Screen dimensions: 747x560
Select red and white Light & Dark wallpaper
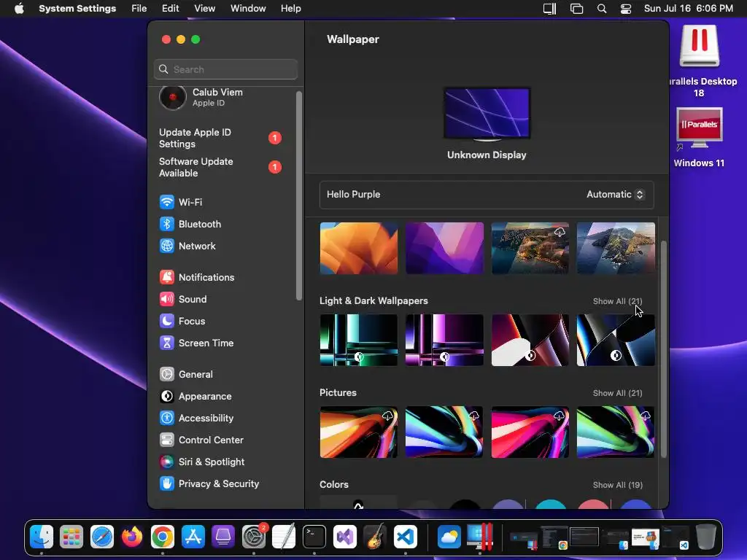pos(530,340)
